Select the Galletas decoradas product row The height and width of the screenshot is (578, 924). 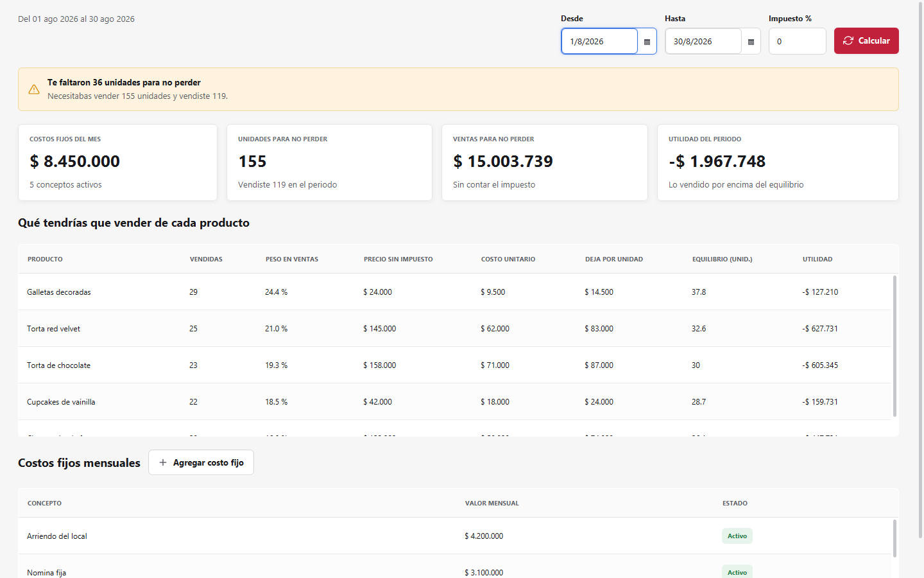(454, 292)
